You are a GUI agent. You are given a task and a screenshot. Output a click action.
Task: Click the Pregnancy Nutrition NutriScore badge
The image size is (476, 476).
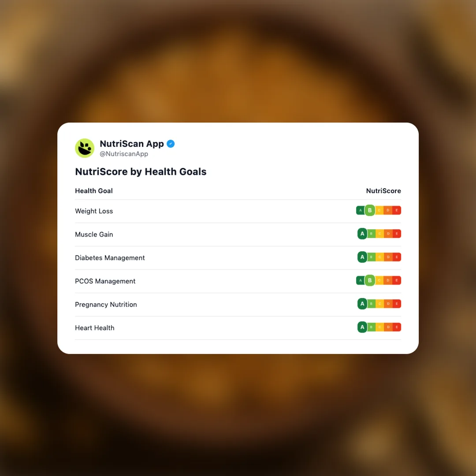[379, 304]
